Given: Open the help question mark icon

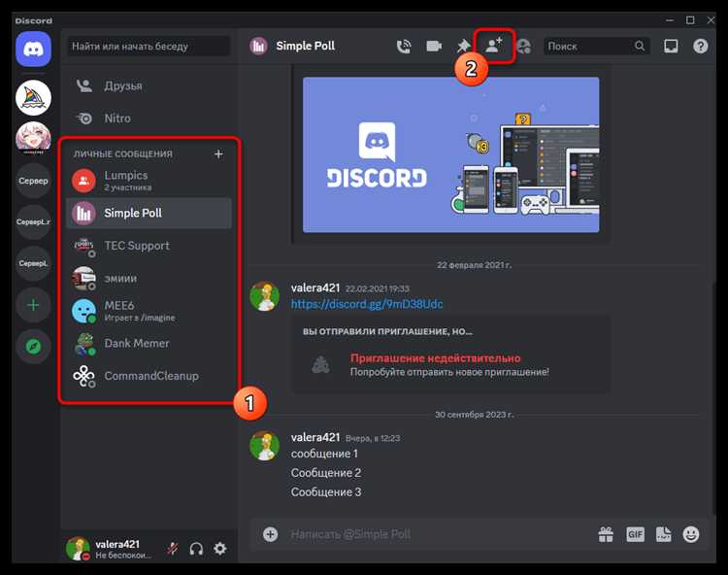Looking at the screenshot, I should tap(701, 46).
